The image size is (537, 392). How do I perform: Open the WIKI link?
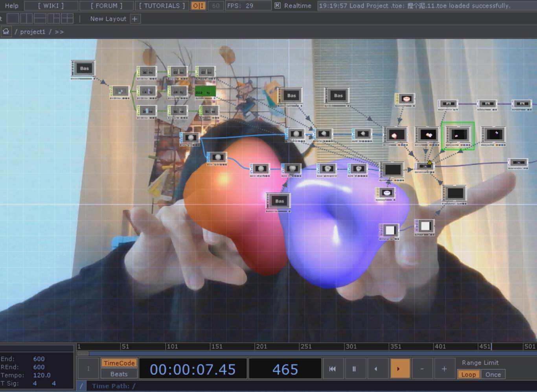(51, 6)
